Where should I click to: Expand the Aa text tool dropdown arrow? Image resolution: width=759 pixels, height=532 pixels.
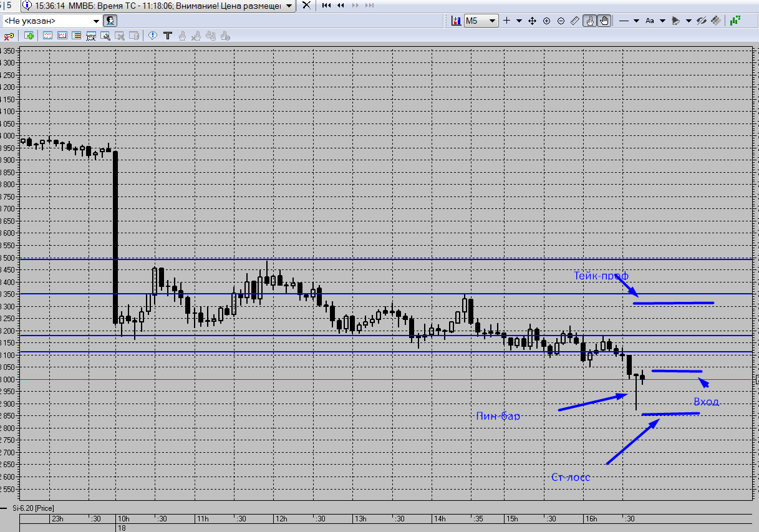662,21
